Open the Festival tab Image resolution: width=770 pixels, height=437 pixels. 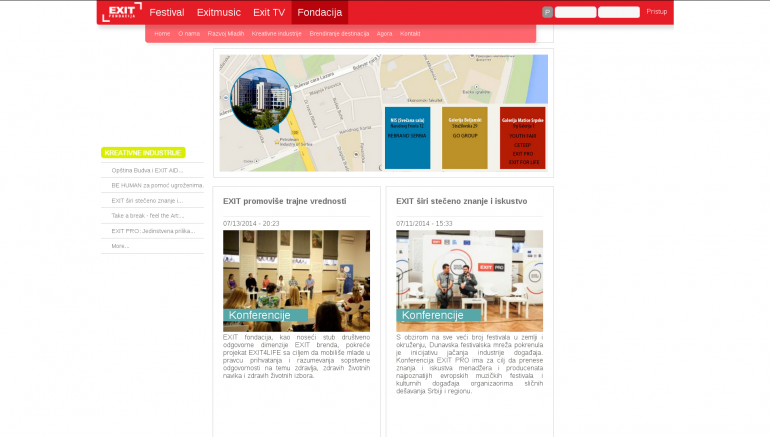[167, 12]
